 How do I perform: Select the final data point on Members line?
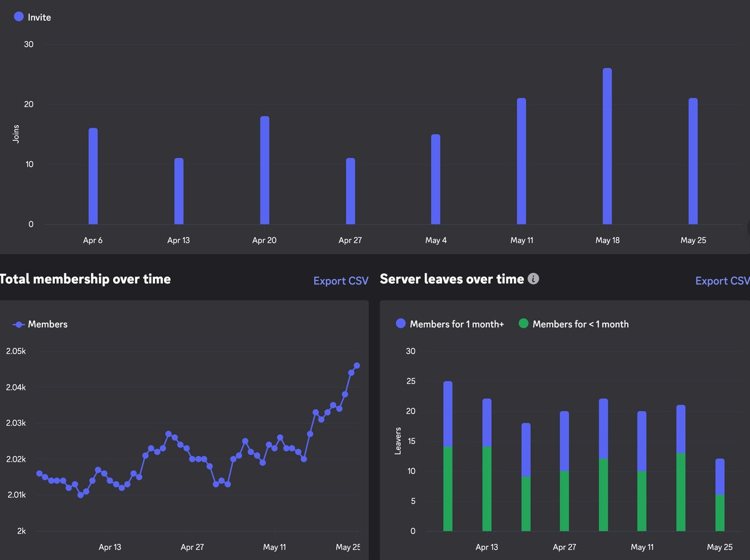pyautogui.click(x=357, y=366)
